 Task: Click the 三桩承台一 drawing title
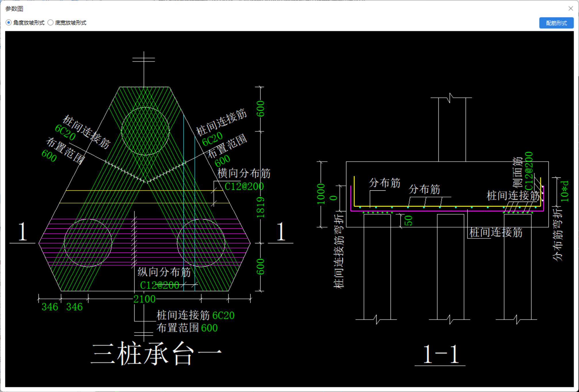click(x=156, y=353)
